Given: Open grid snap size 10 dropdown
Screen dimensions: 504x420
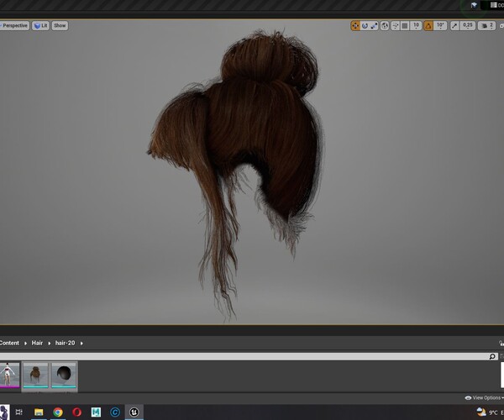Looking at the screenshot, I should pos(416,26).
